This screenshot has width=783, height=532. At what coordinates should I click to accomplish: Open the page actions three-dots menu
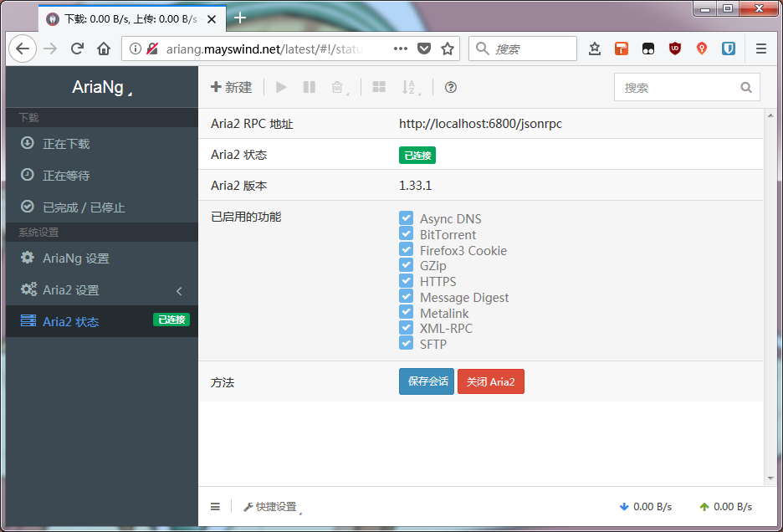coord(401,49)
